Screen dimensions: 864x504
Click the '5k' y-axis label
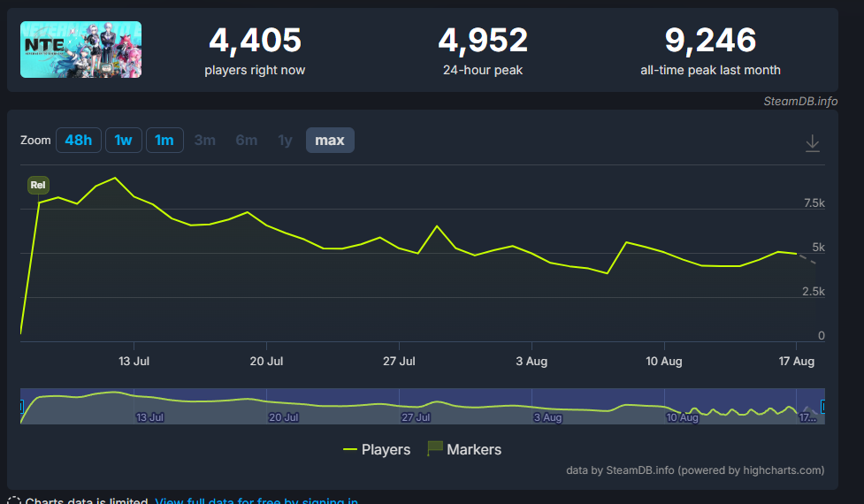(x=818, y=248)
